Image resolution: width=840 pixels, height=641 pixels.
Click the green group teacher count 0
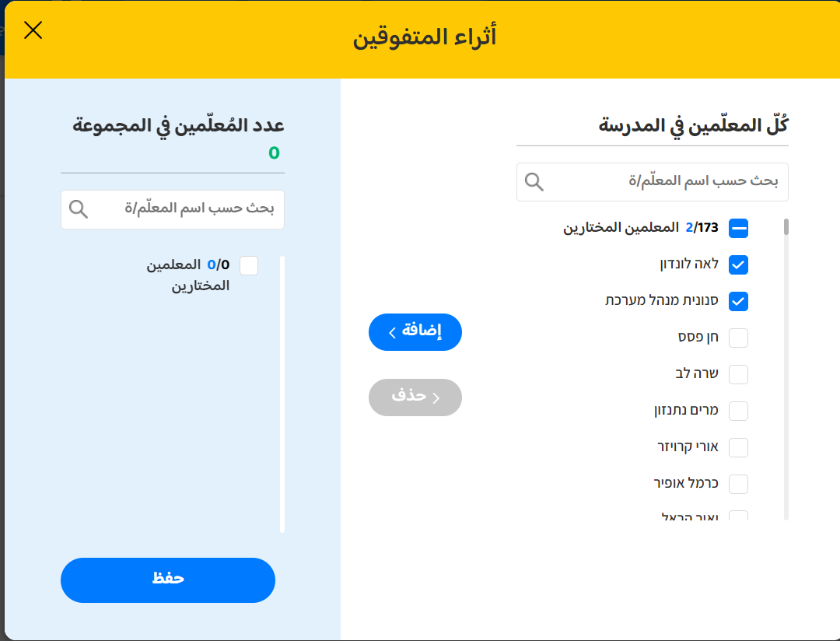(x=274, y=152)
